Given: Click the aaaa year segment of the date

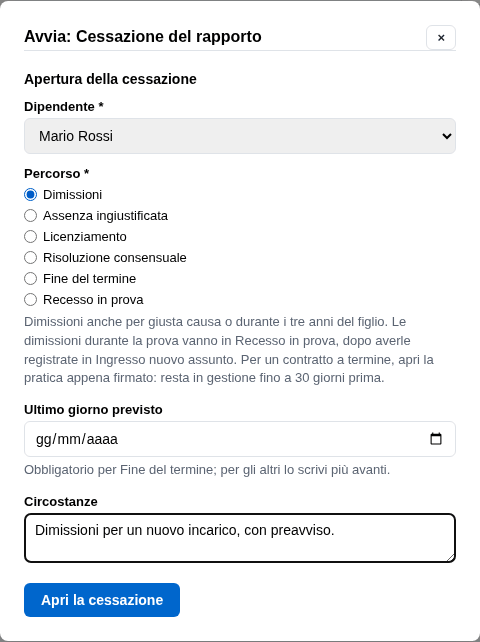Looking at the screenshot, I should pos(102,439).
